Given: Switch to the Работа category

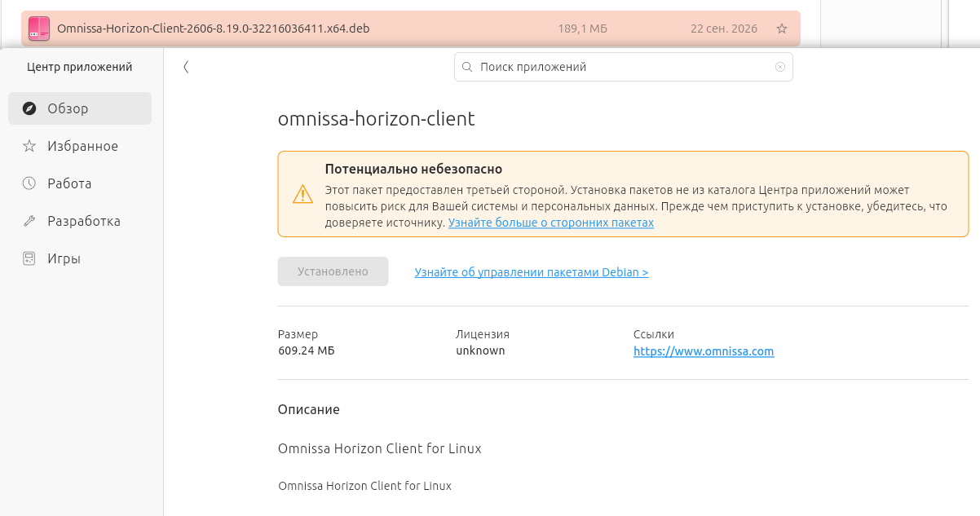Looking at the screenshot, I should tap(80, 183).
